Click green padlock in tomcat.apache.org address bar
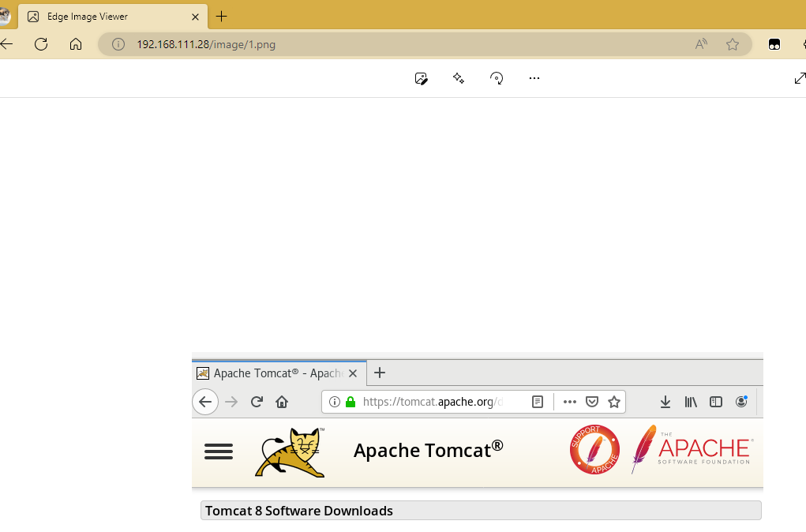 click(x=351, y=402)
